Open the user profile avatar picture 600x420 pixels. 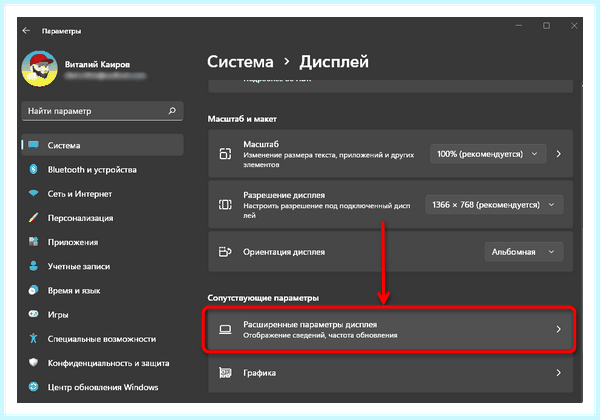(x=39, y=69)
